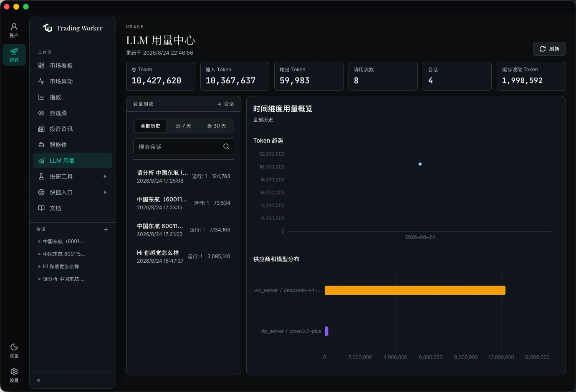
Task: Click the 自选股 eye icon
Action: [41, 113]
